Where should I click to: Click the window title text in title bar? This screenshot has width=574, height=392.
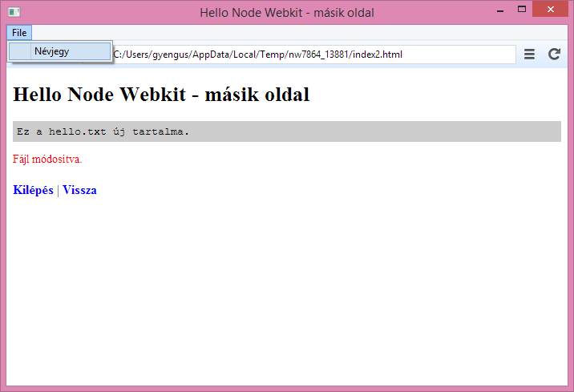[286, 12]
